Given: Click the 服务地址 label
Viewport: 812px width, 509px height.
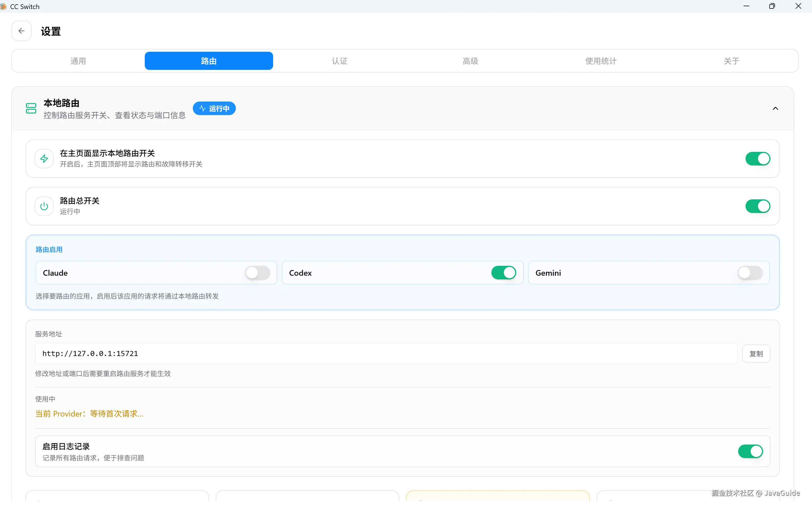Looking at the screenshot, I should pyautogui.click(x=49, y=334).
